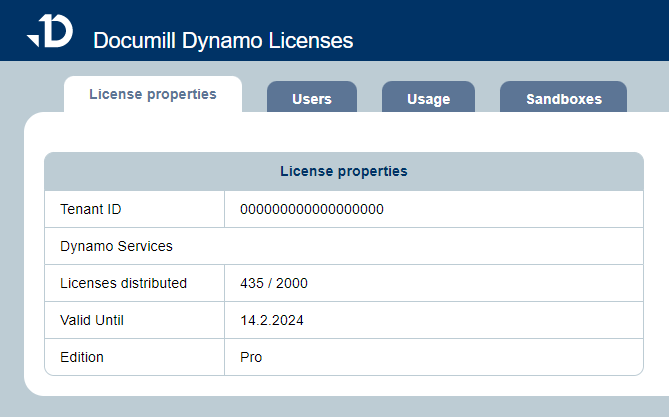Image resolution: width=669 pixels, height=417 pixels.
Task: Open the Usage tab
Action: (x=428, y=99)
